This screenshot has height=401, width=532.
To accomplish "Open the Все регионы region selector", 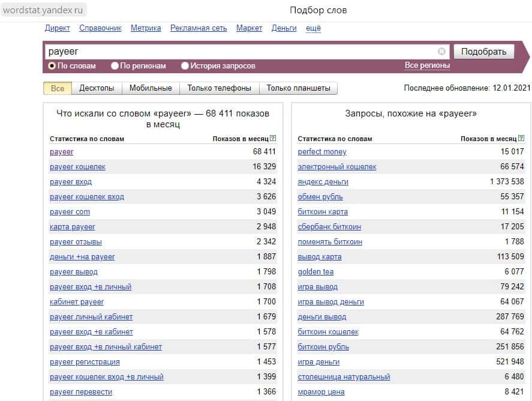I will click(x=426, y=65).
